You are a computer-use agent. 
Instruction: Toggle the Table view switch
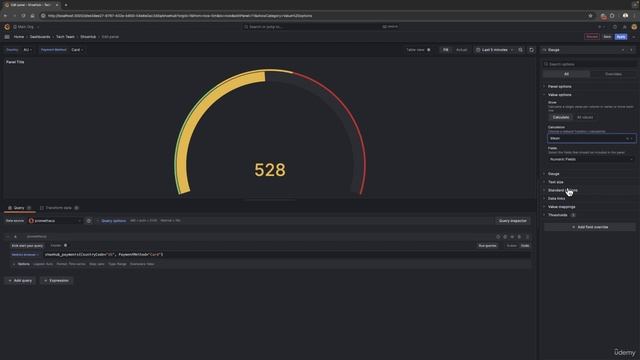429,50
